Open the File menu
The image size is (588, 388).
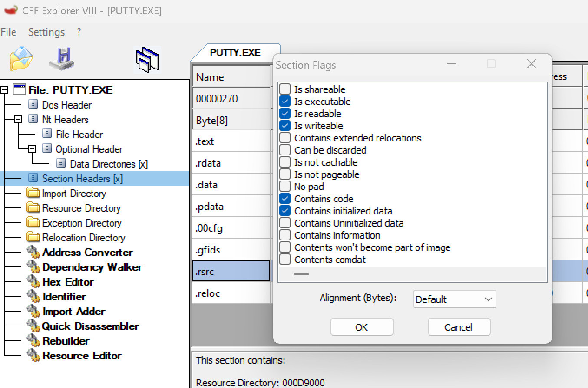tap(9, 32)
